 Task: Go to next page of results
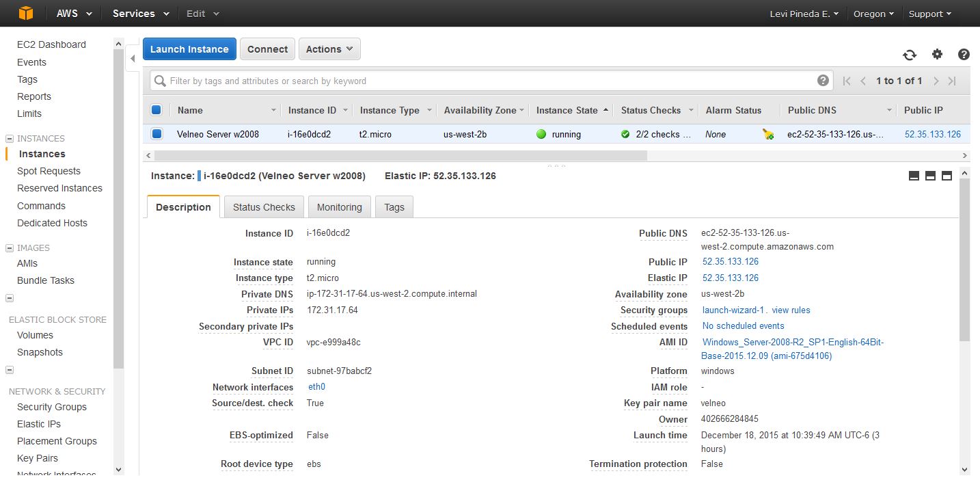pos(936,81)
